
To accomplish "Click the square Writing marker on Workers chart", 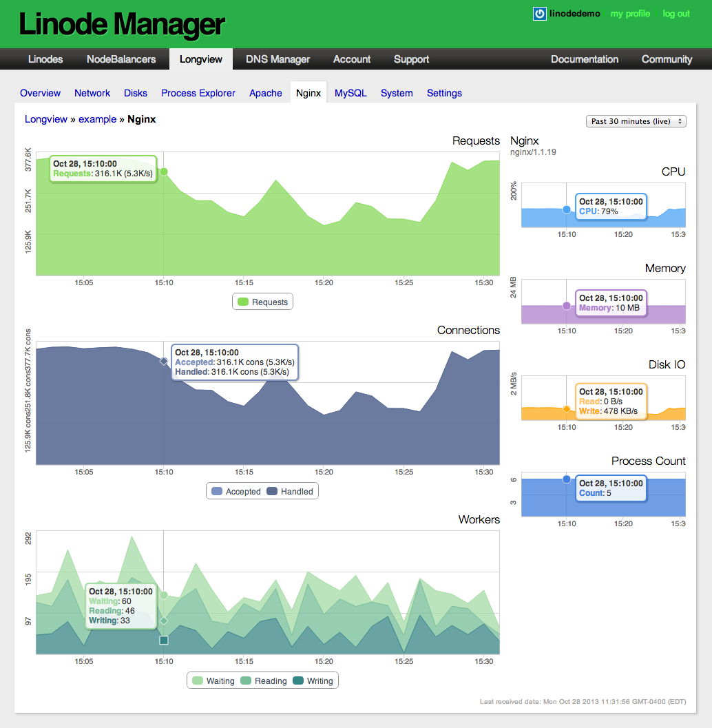I will tap(164, 640).
